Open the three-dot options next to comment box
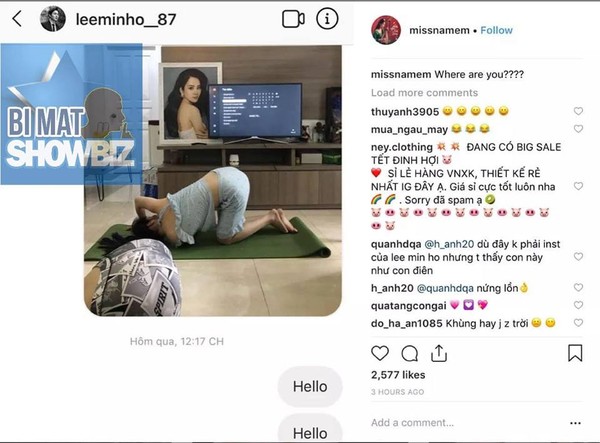This screenshot has height=443, width=600. 575,423
